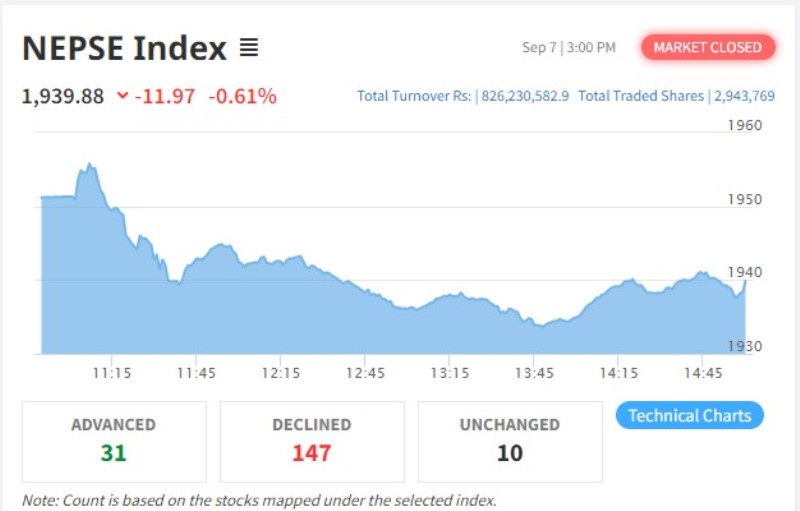
Task: Click the 11:15 time axis marker
Action: [112, 373]
